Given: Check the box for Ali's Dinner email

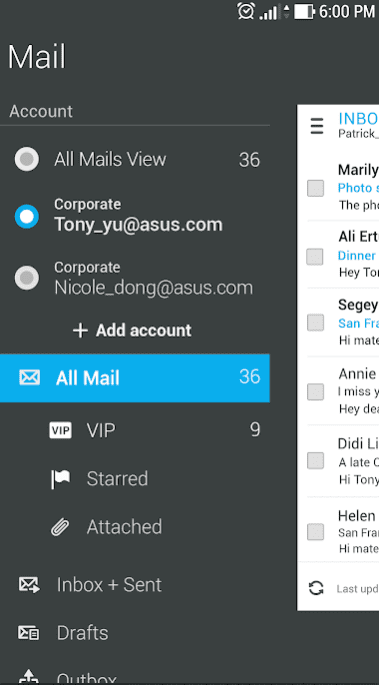Looking at the screenshot, I should 315,257.
